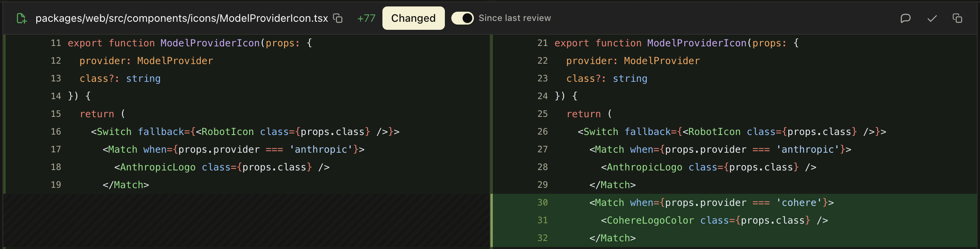This screenshot has width=980, height=249.
Task: Toggle the Since last review switch
Action: pyautogui.click(x=462, y=18)
